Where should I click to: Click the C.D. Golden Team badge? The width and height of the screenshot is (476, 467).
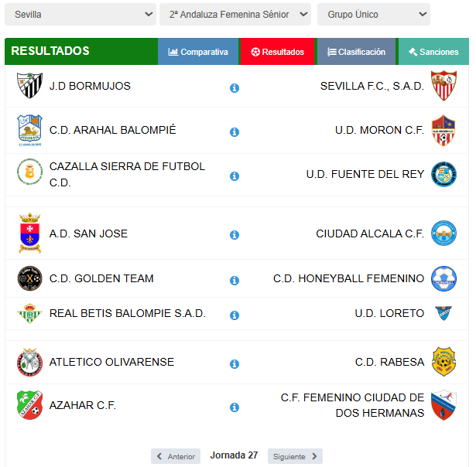tap(29, 278)
